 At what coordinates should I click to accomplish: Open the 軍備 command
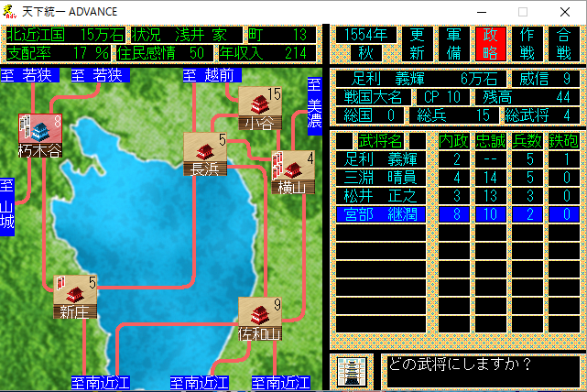tap(453, 44)
